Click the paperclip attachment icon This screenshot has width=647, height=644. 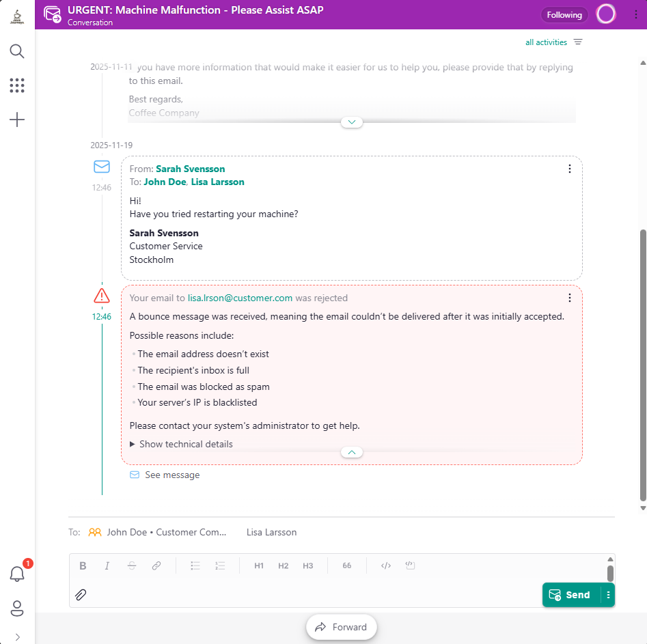tap(81, 595)
